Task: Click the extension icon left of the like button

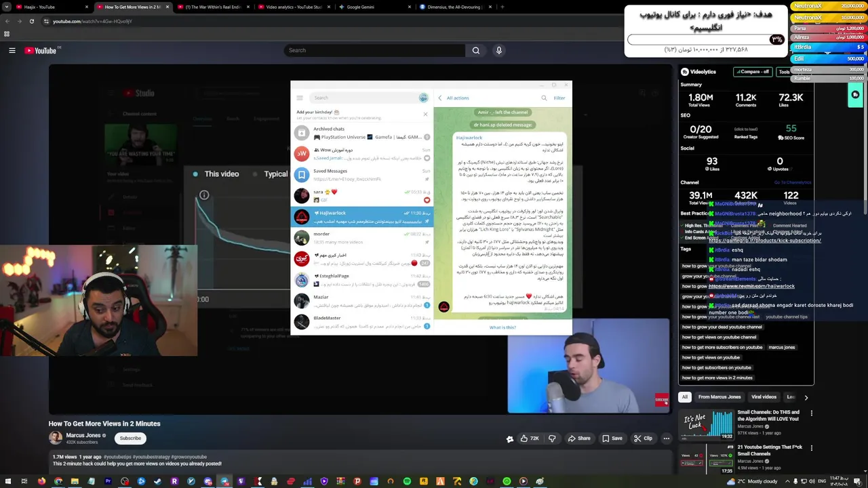Action: 510,439
